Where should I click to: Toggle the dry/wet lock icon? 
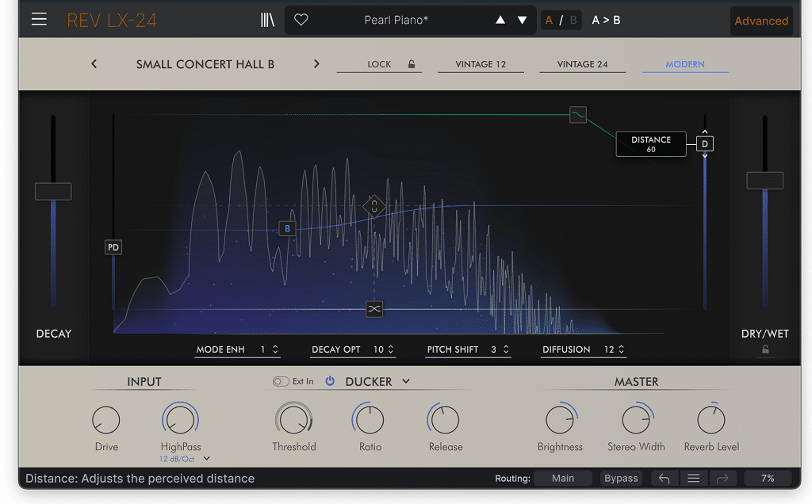pos(765,349)
